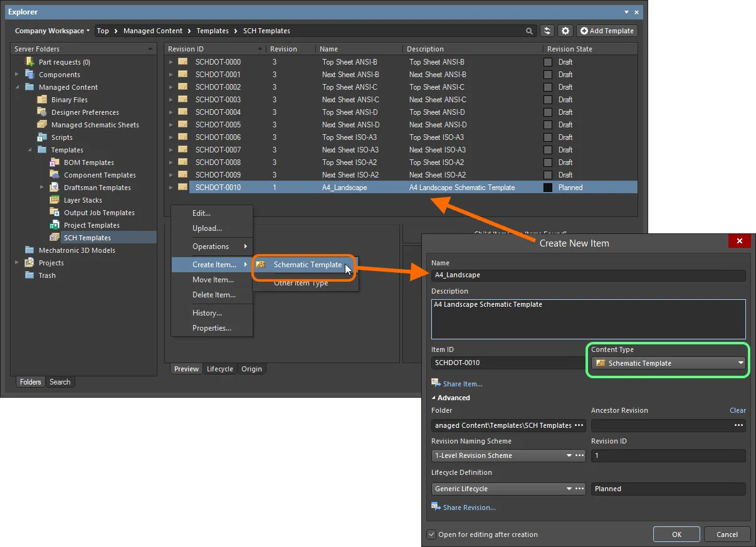Click the Component Templates folder icon
This screenshot has height=547, width=756.
(55, 175)
